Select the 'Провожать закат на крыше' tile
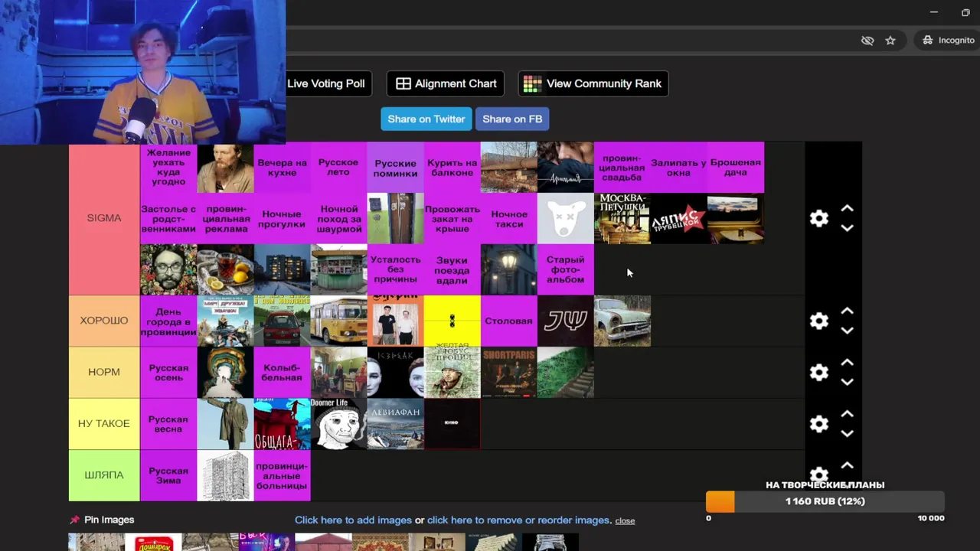The image size is (980, 551). pyautogui.click(x=452, y=218)
